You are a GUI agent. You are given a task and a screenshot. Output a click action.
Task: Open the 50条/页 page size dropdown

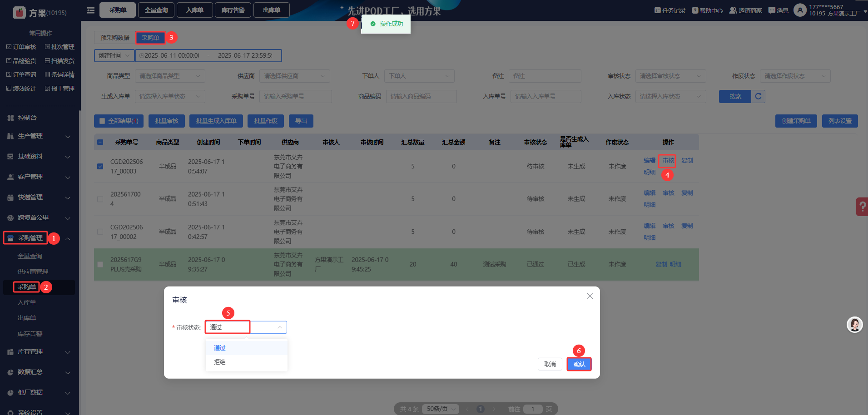click(441, 409)
